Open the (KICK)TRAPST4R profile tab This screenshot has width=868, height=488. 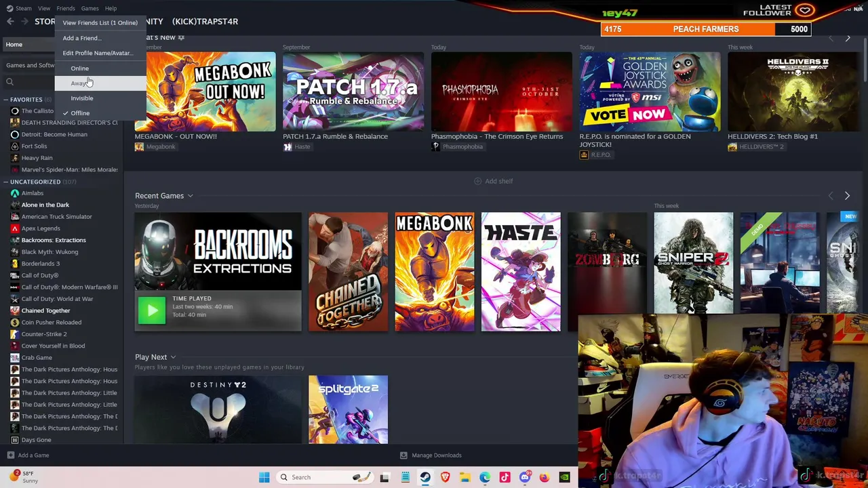coord(205,22)
